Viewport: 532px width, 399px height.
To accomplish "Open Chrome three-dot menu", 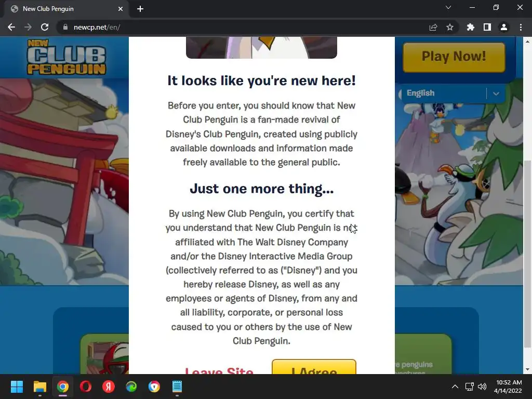I will tap(521, 27).
